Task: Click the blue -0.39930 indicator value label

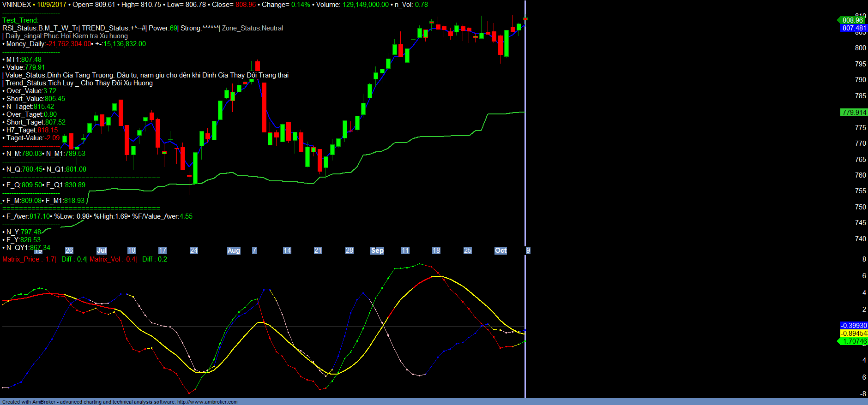Action: [854, 326]
